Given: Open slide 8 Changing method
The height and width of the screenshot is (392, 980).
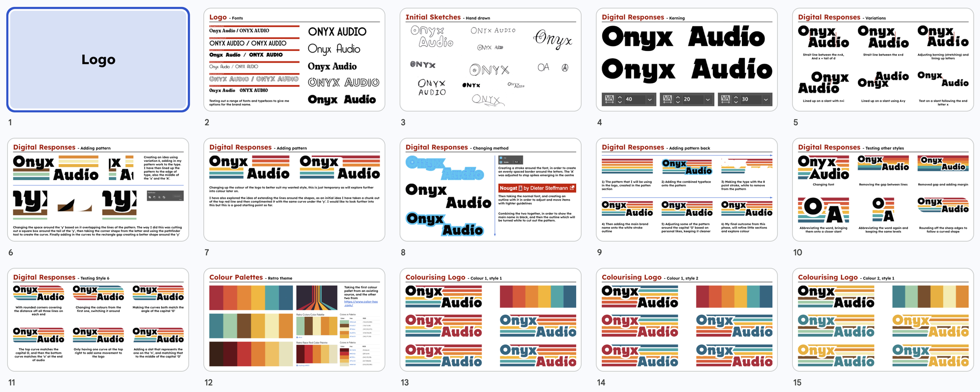Looking at the screenshot, I should pyautogui.click(x=490, y=189).
